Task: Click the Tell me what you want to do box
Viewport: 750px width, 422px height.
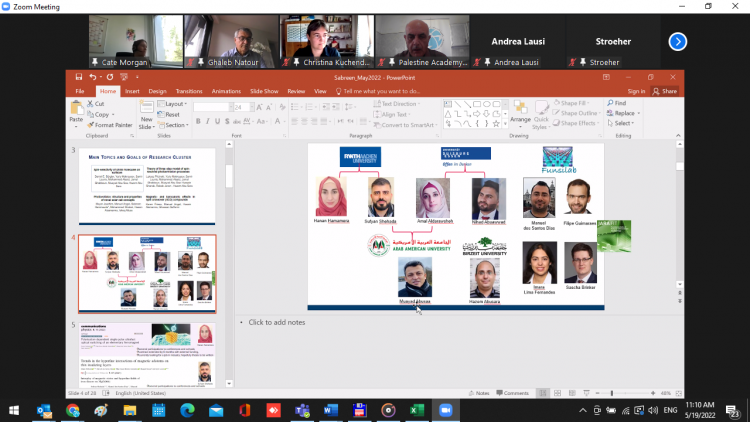Action: pos(378,91)
